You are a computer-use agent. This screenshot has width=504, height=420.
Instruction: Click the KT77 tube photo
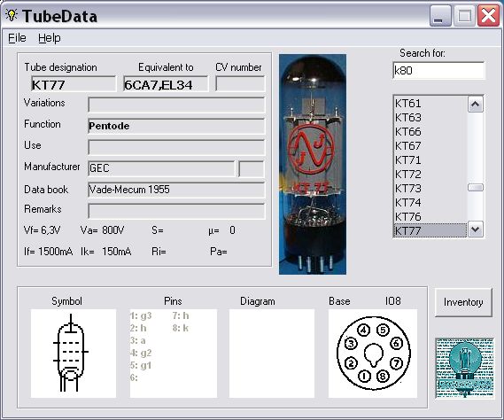coord(313,164)
